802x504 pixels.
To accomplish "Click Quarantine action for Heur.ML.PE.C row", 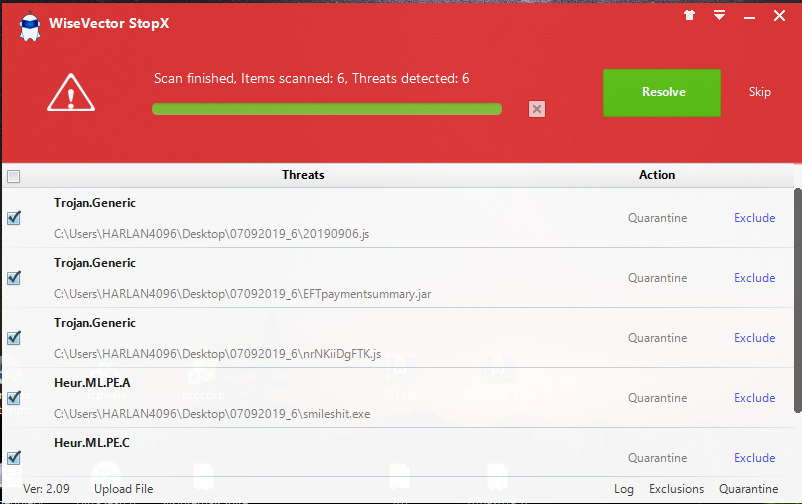I will pyautogui.click(x=657, y=457).
